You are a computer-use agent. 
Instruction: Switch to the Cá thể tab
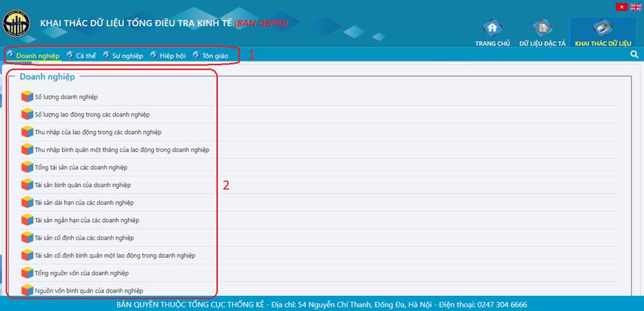(85, 56)
